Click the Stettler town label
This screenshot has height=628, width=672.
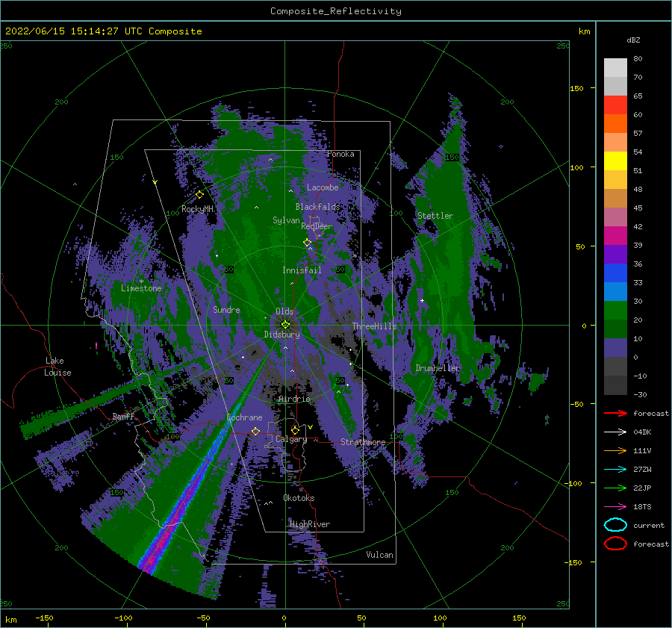click(x=435, y=216)
